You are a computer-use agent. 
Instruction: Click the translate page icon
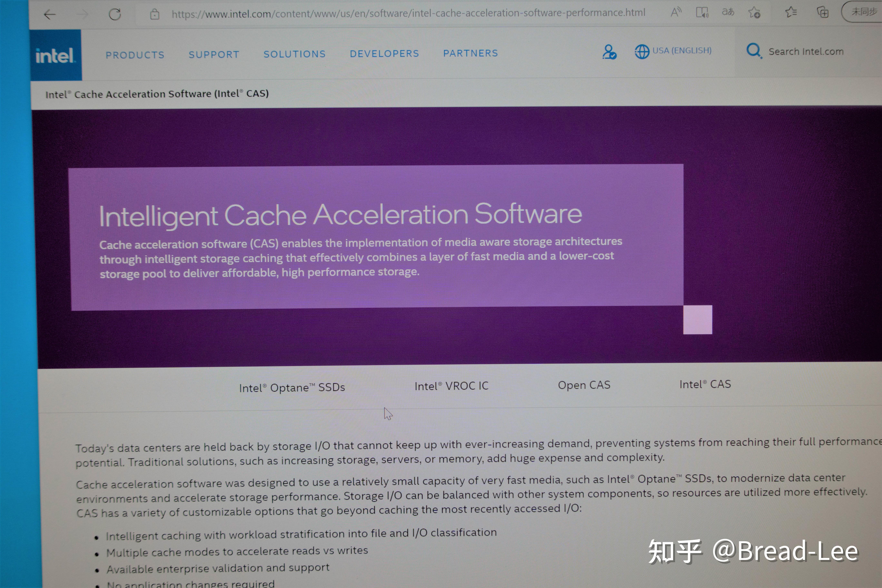click(728, 12)
